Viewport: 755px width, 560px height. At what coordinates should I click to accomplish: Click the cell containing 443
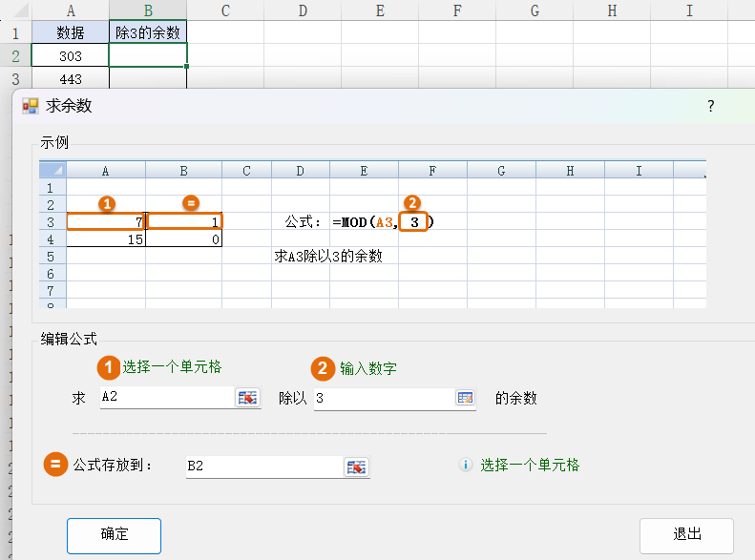pyautogui.click(x=71, y=79)
